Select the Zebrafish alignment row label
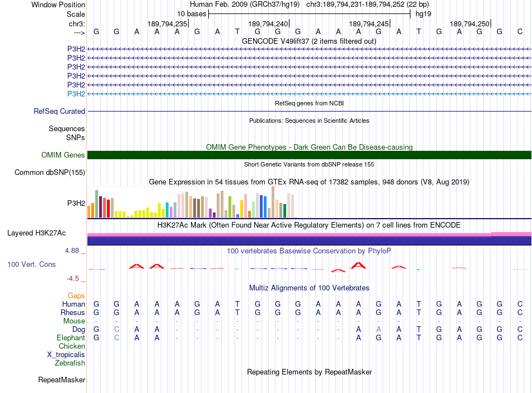Image resolution: width=532 pixels, height=393 pixels. point(70,363)
